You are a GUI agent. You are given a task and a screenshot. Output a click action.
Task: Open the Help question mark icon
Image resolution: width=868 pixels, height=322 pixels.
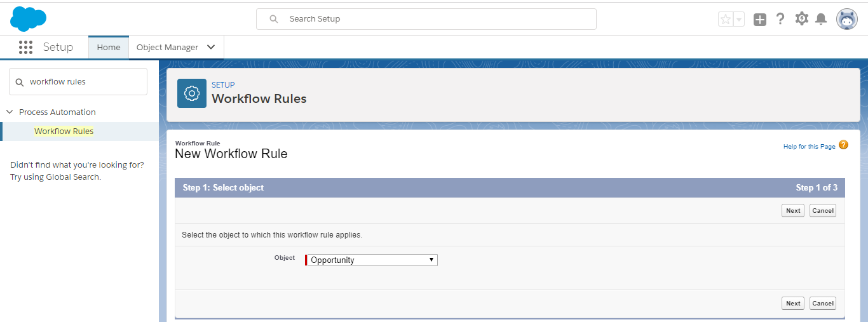click(780, 19)
